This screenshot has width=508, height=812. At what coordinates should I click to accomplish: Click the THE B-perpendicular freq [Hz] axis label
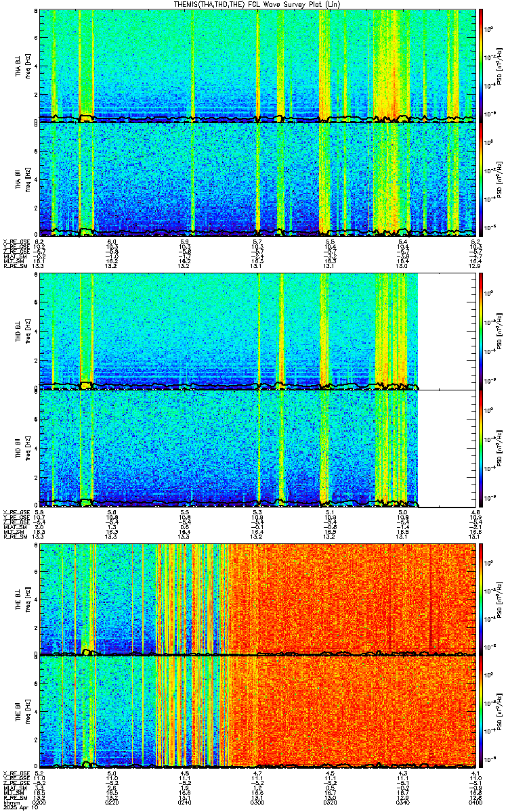click(x=27, y=600)
